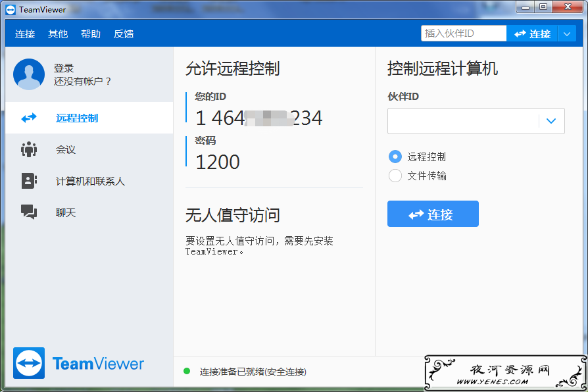The height and width of the screenshot is (392, 588).
Task: Click the remote control arrows icon in sidebar
Action: point(29,118)
